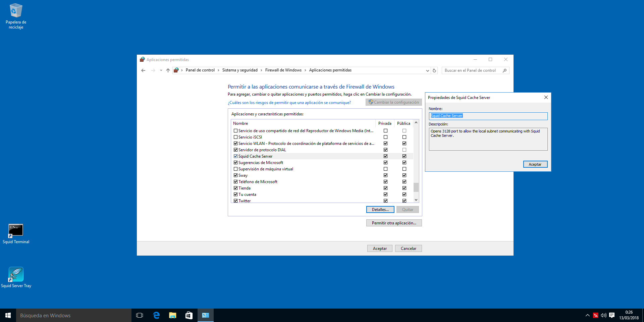The image size is (644, 322).
Task: Expand hidden icons in the system tray
Action: [x=587, y=315]
